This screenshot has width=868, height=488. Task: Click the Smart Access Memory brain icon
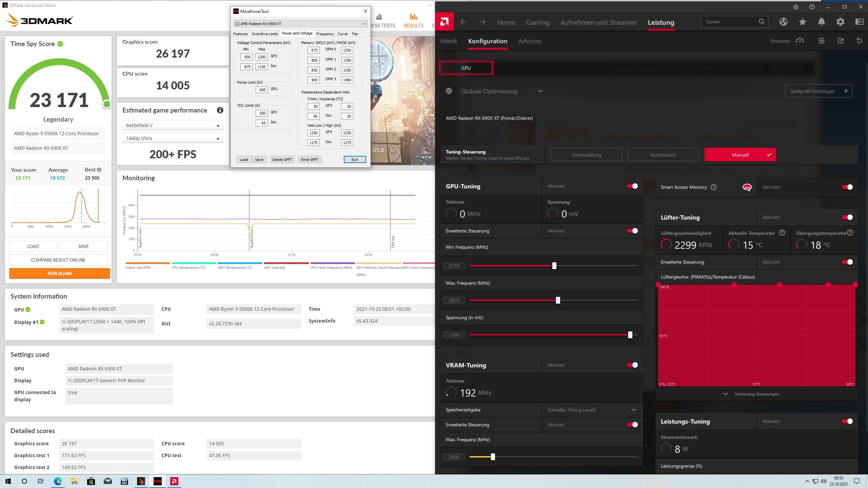(x=747, y=187)
